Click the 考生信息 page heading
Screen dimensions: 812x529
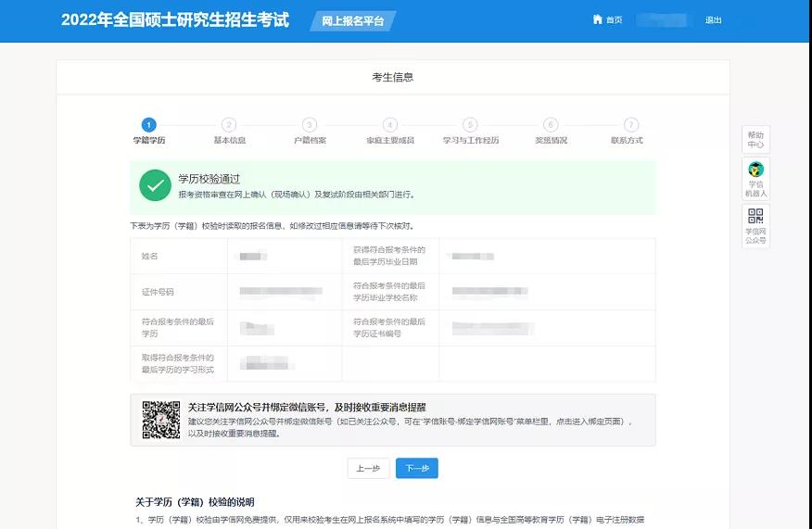[x=392, y=77]
